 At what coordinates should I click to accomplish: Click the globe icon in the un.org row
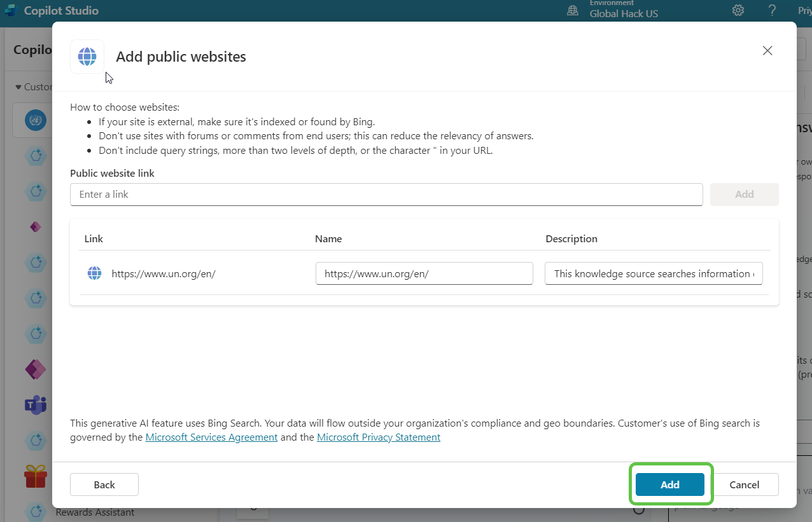pos(94,273)
